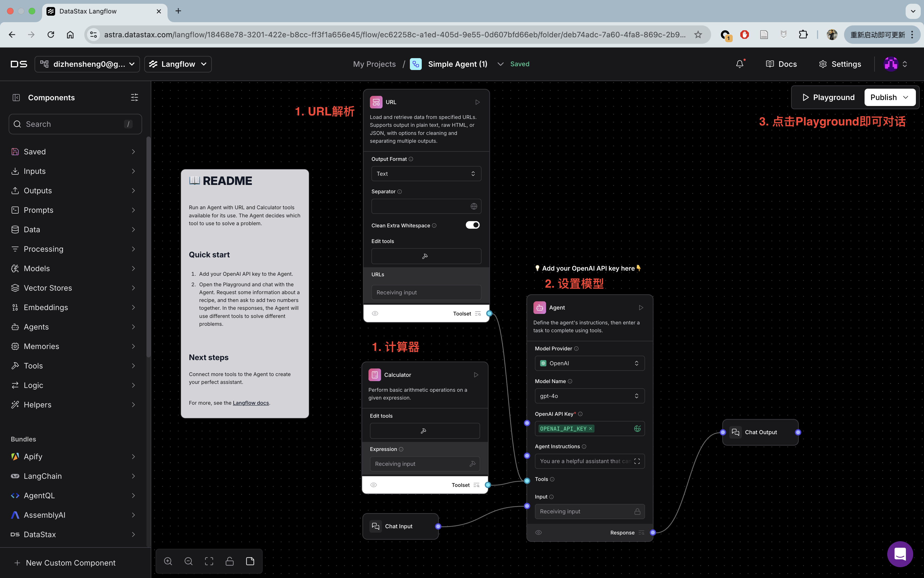Click globe icon in OpenAI API Key field

click(637, 428)
